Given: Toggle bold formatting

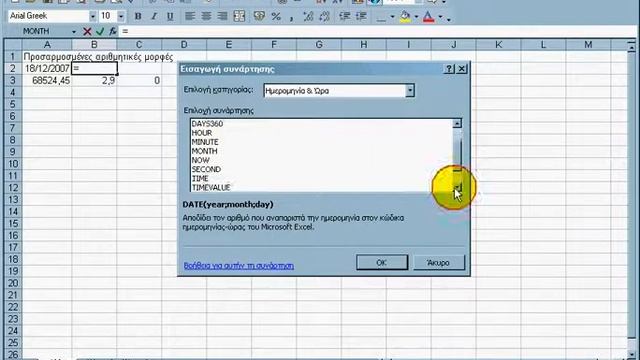Looking at the screenshot, I should click(138, 16).
